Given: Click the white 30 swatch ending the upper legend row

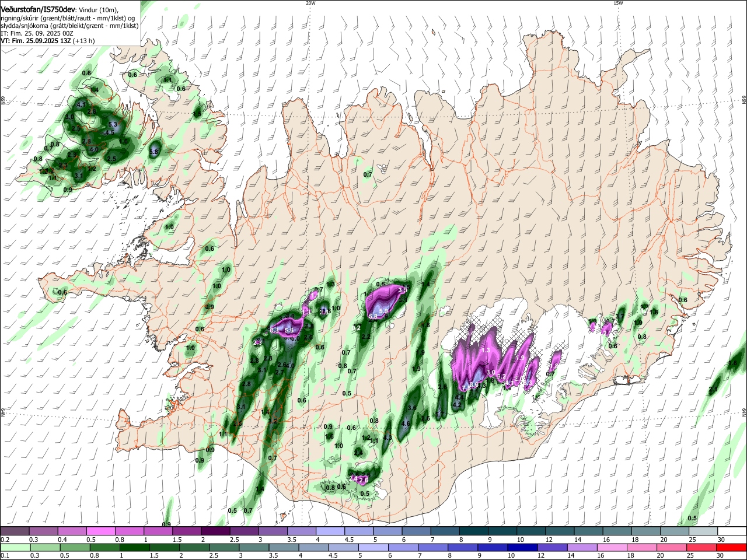Looking at the screenshot, I should (x=731, y=531).
